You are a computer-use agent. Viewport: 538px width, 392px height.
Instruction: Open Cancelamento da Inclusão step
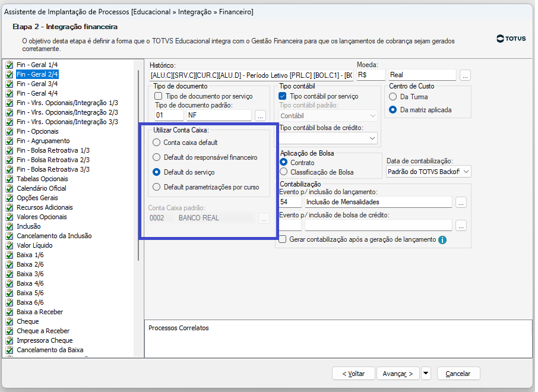[54, 236]
